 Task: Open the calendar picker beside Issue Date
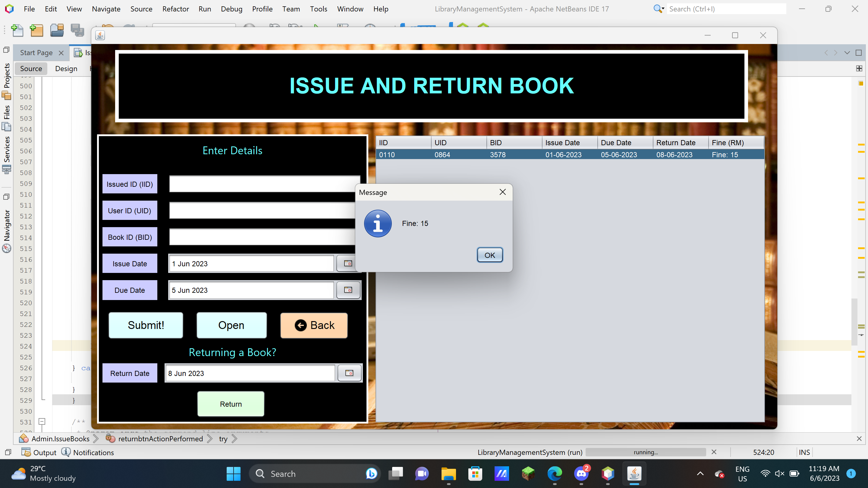click(x=348, y=263)
